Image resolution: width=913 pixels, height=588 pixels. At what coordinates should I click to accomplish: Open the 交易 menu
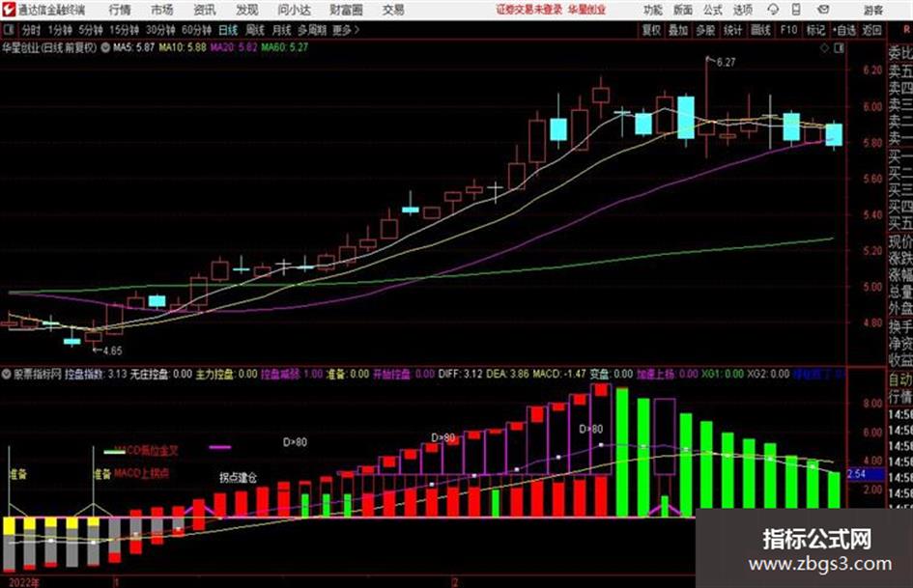[393, 10]
